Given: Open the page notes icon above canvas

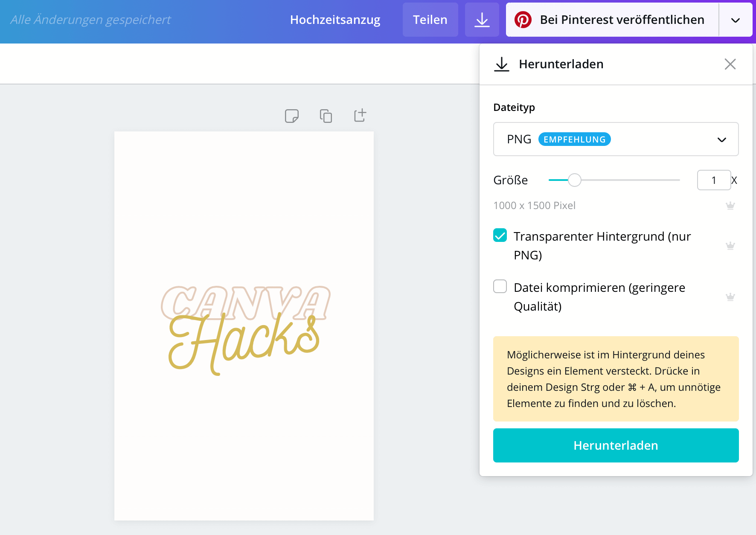Looking at the screenshot, I should (x=292, y=116).
